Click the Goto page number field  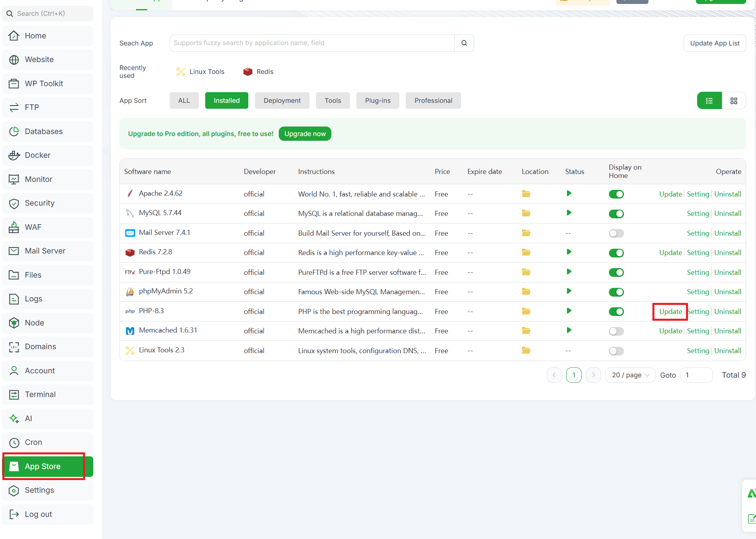[697, 375]
